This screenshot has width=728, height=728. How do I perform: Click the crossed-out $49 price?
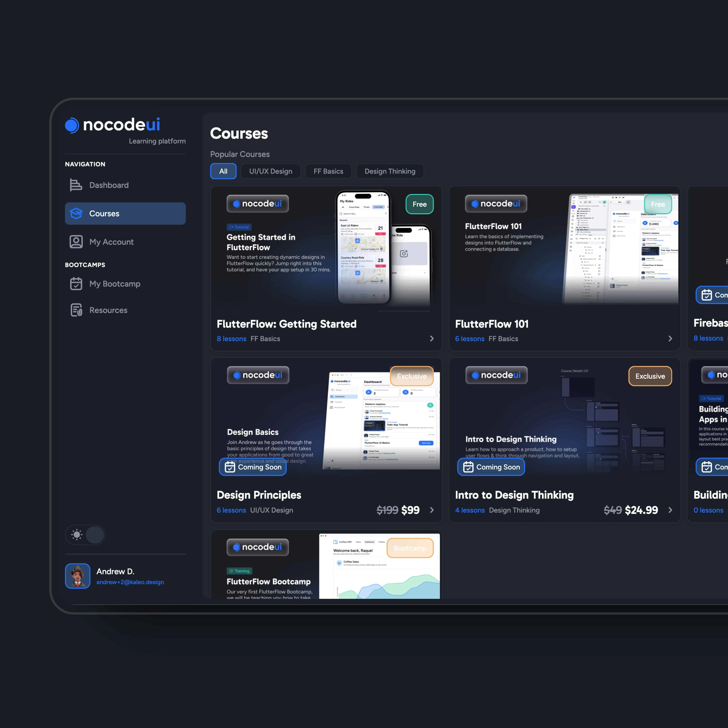point(613,510)
